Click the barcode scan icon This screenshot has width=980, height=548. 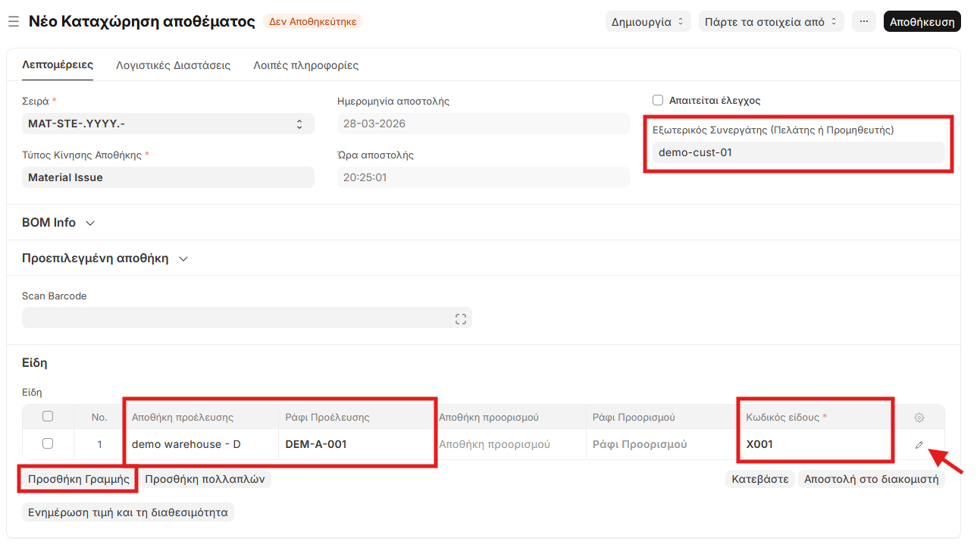pyautogui.click(x=460, y=319)
